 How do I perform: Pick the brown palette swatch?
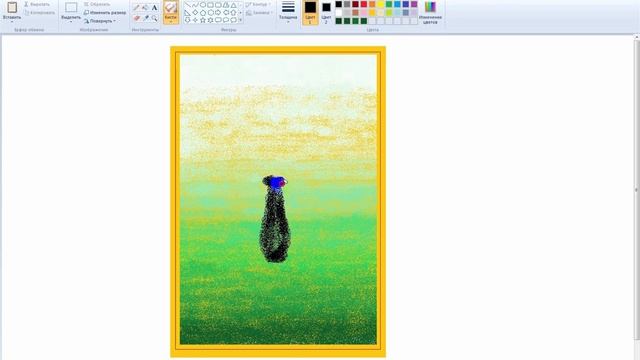(355, 13)
